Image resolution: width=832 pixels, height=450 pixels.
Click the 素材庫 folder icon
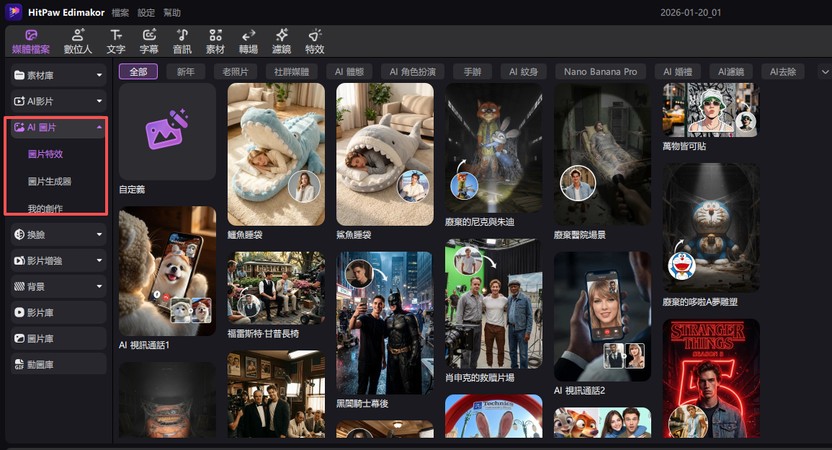[19, 75]
